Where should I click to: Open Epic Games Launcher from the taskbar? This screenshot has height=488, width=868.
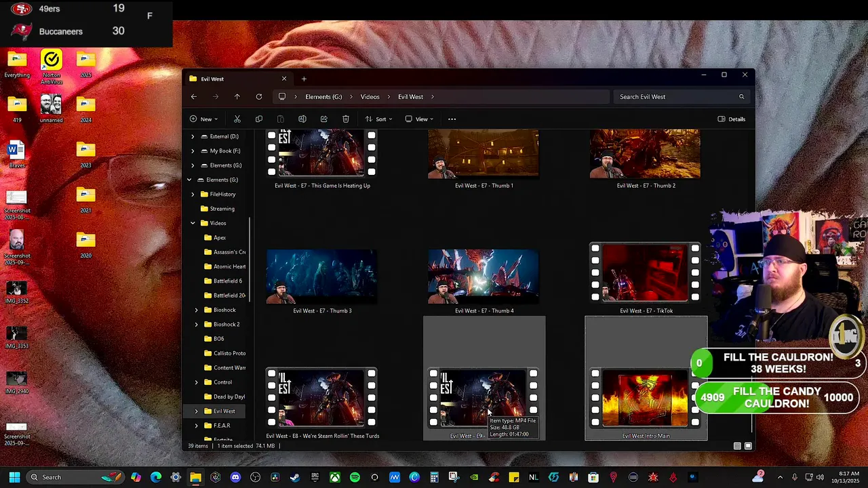pyautogui.click(x=315, y=477)
